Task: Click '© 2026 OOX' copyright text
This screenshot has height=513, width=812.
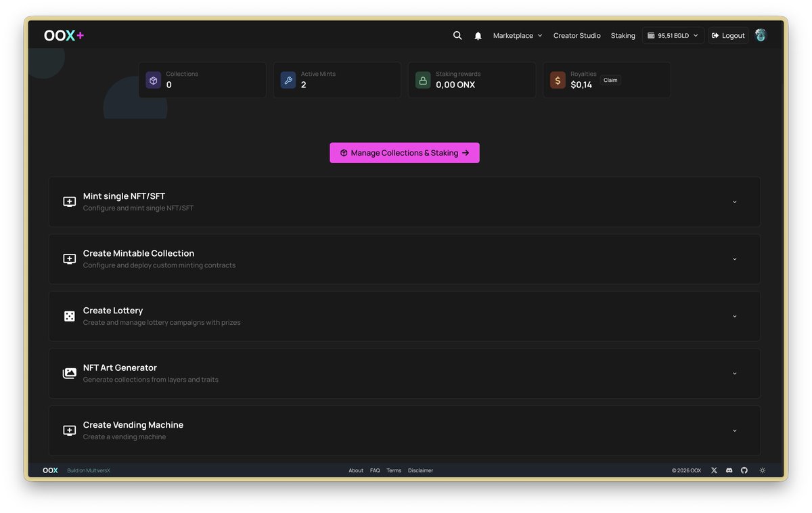Action: 686,470
